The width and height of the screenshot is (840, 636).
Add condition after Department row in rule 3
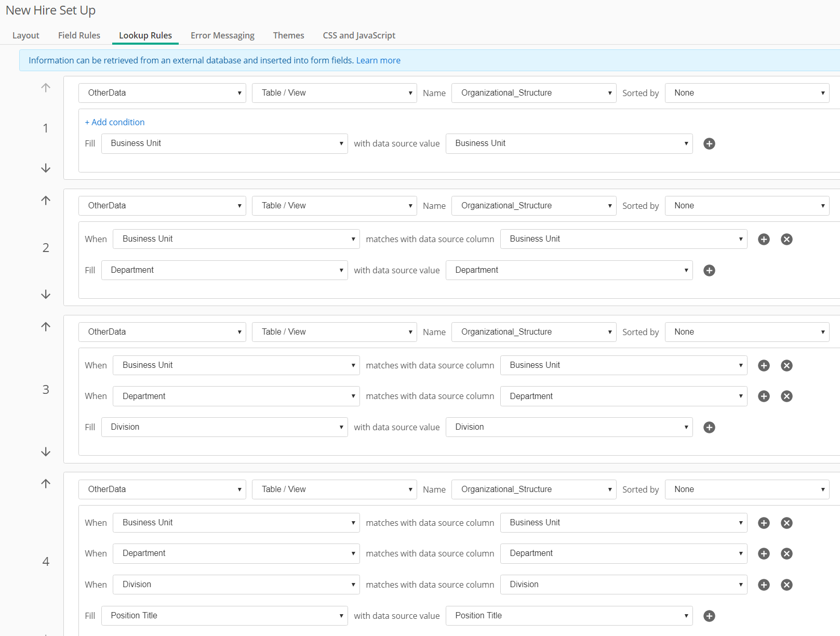point(764,396)
